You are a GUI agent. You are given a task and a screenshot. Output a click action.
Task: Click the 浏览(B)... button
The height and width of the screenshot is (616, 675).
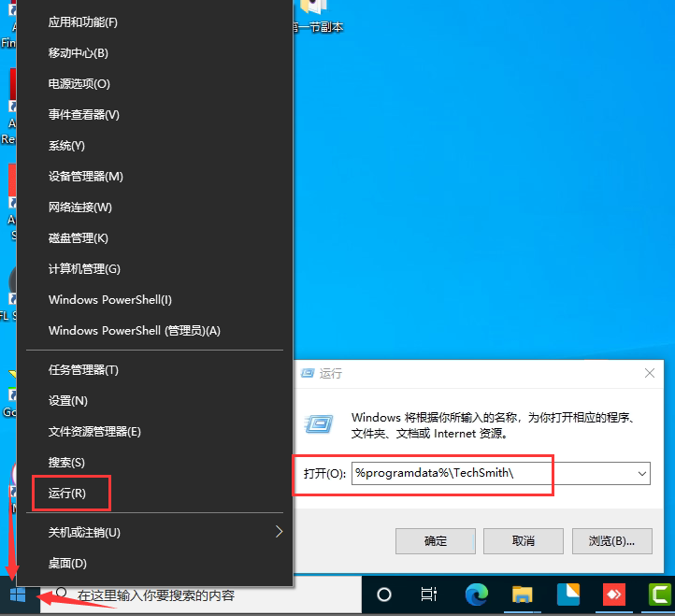[x=612, y=541]
